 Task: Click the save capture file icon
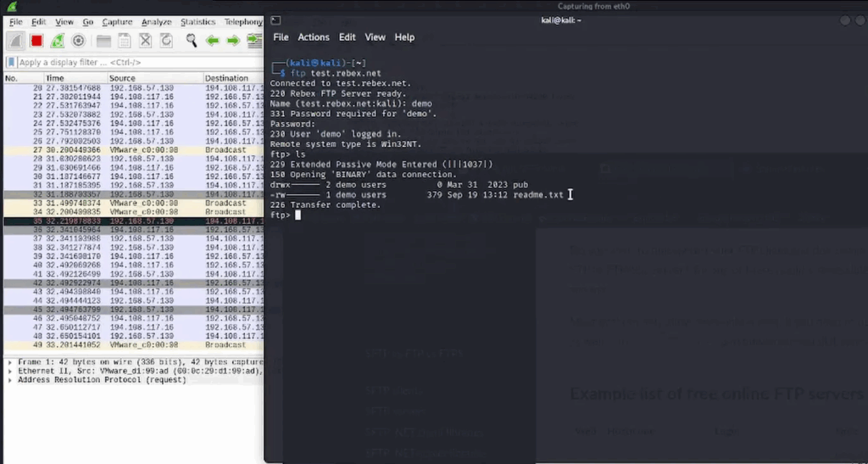125,40
